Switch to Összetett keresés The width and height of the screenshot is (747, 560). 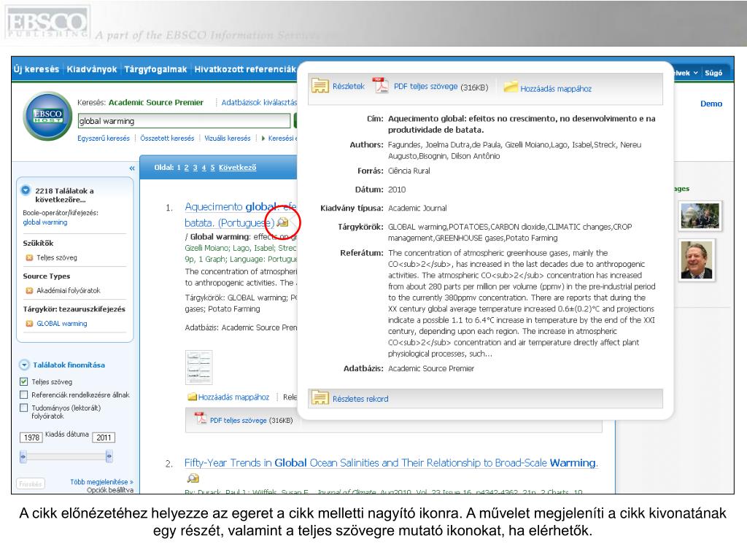tap(167, 139)
